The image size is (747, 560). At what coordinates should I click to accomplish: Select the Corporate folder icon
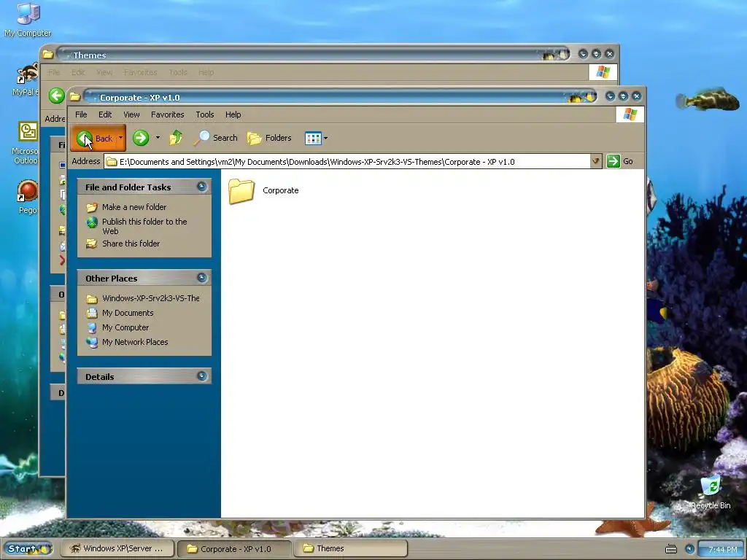pos(241,191)
